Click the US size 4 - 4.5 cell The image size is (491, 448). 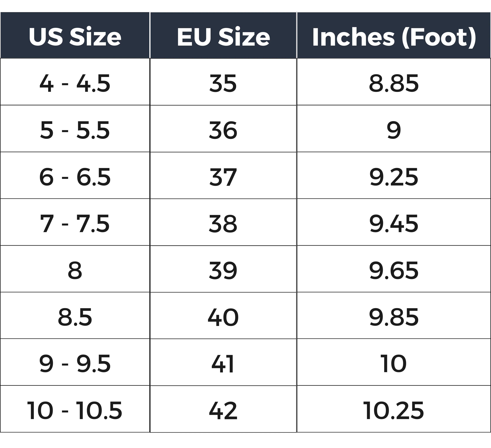coord(75,84)
